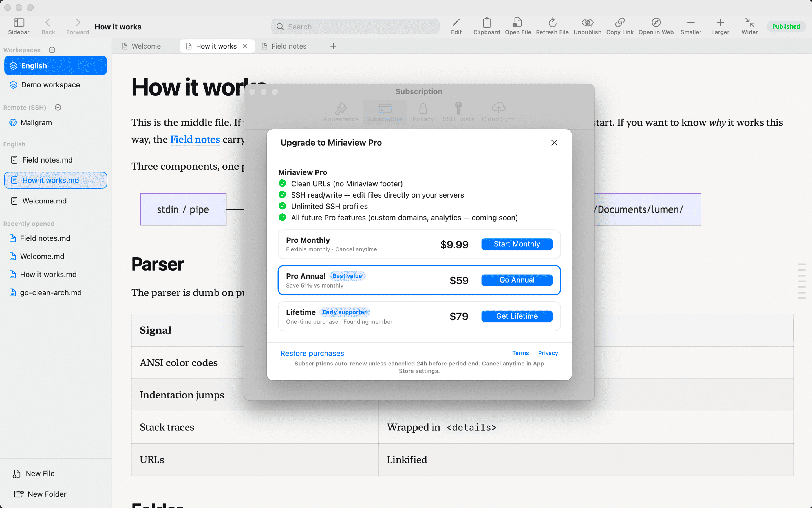Switch to the Field notes tab
The image size is (812, 508).
pyautogui.click(x=284, y=46)
